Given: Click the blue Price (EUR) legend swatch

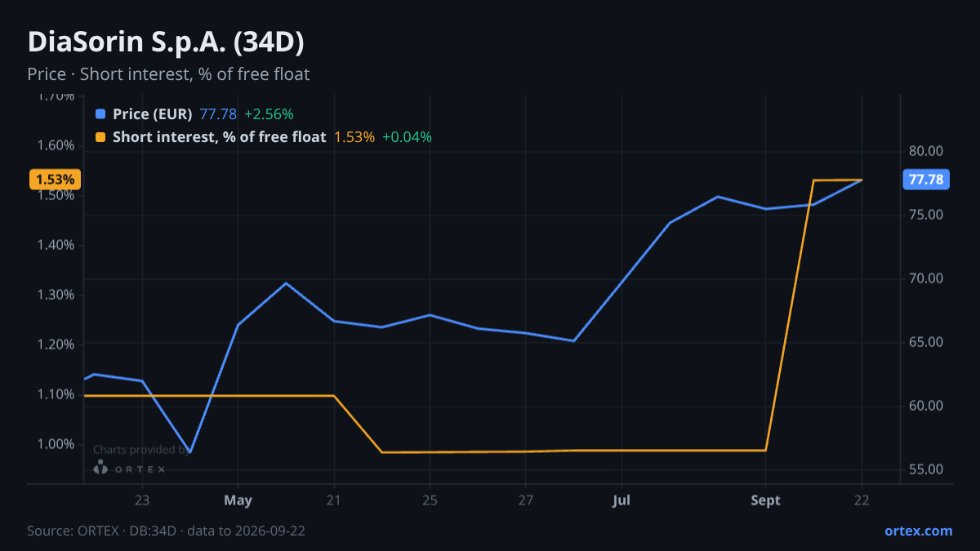Looking at the screenshot, I should click(x=100, y=114).
